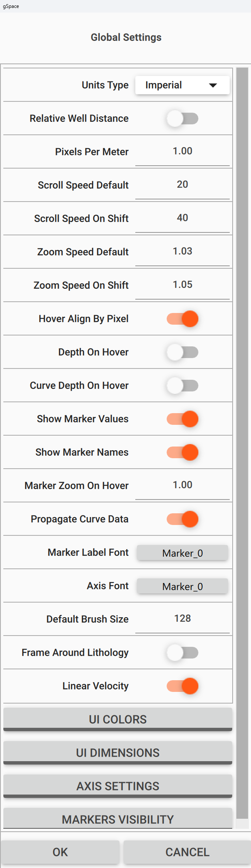251x868 pixels.
Task: Disable Propagate Curve Data
Action: point(183,519)
